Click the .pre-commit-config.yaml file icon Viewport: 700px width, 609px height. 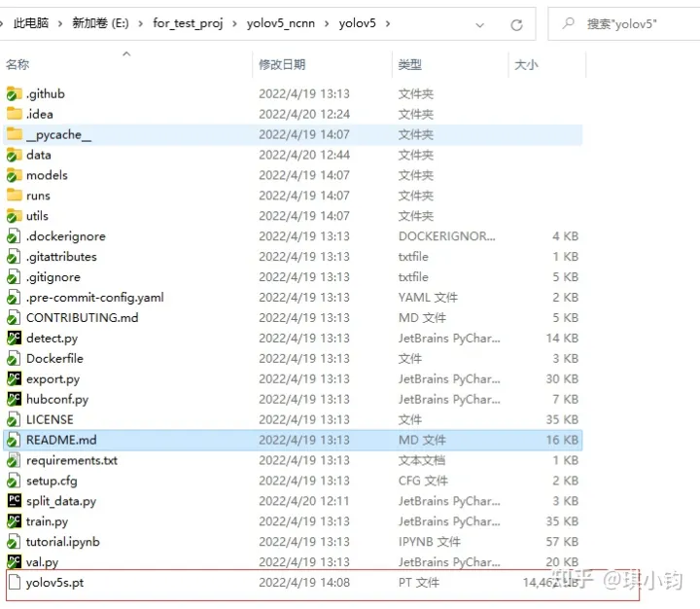pos(14,298)
